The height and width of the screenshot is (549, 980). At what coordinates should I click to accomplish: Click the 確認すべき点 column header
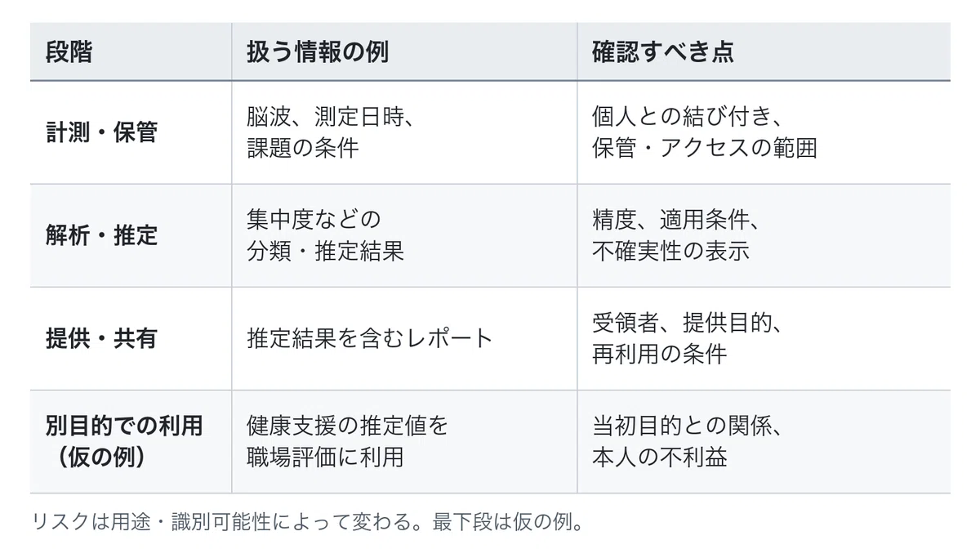coord(663,51)
